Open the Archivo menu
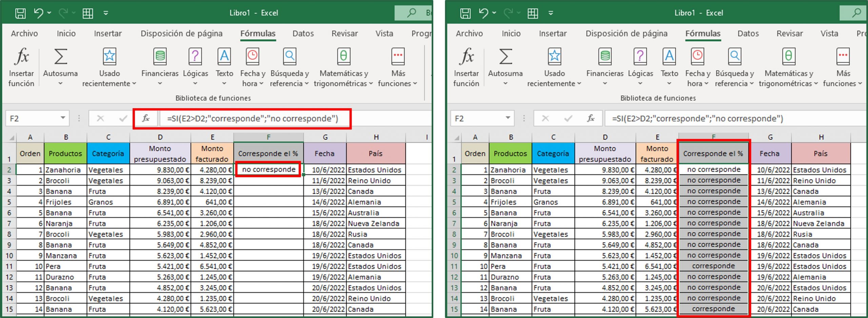The height and width of the screenshot is (318, 868). (x=24, y=33)
